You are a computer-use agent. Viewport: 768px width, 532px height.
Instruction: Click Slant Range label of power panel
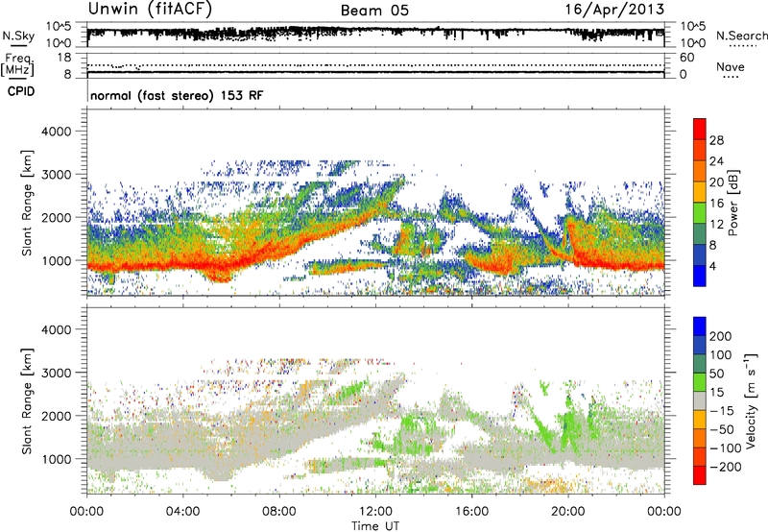coord(27,203)
